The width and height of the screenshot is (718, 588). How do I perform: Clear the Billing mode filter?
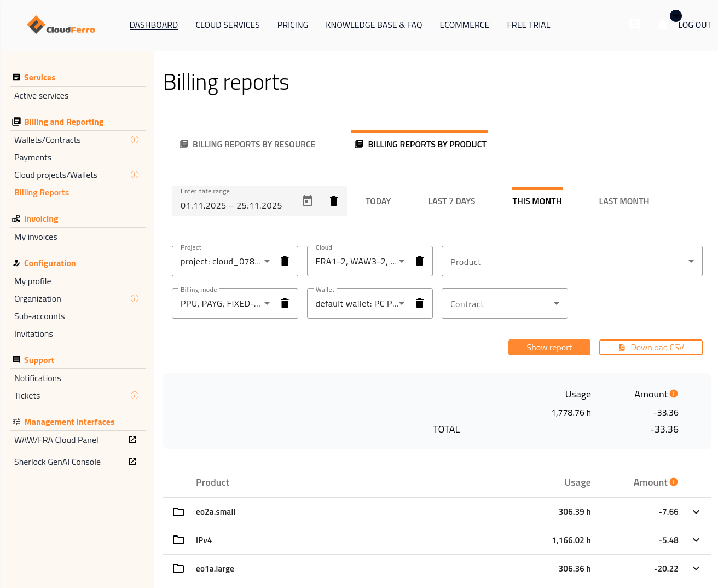pyautogui.click(x=285, y=303)
